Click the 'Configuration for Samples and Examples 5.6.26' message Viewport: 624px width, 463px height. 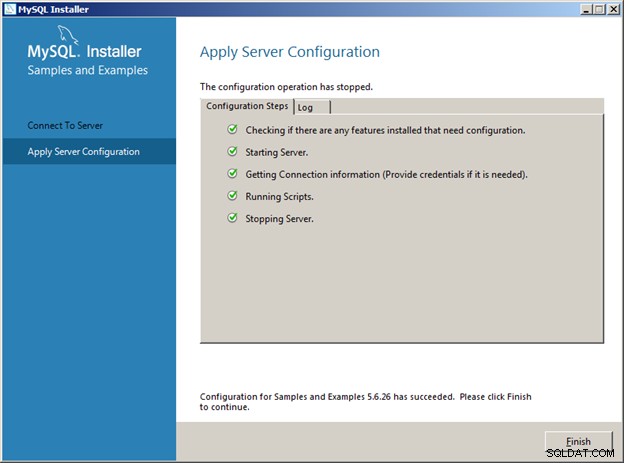(x=365, y=402)
